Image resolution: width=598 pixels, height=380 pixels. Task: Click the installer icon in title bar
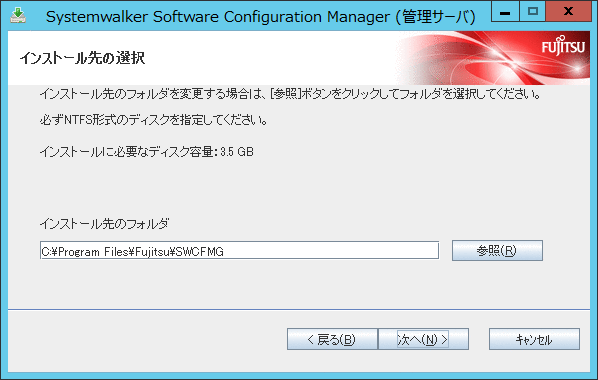[x=18, y=16]
